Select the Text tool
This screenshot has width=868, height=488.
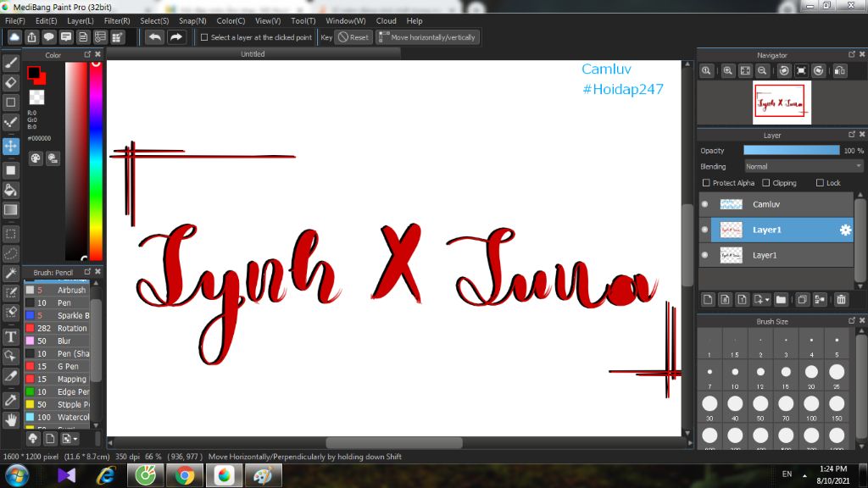click(10, 336)
